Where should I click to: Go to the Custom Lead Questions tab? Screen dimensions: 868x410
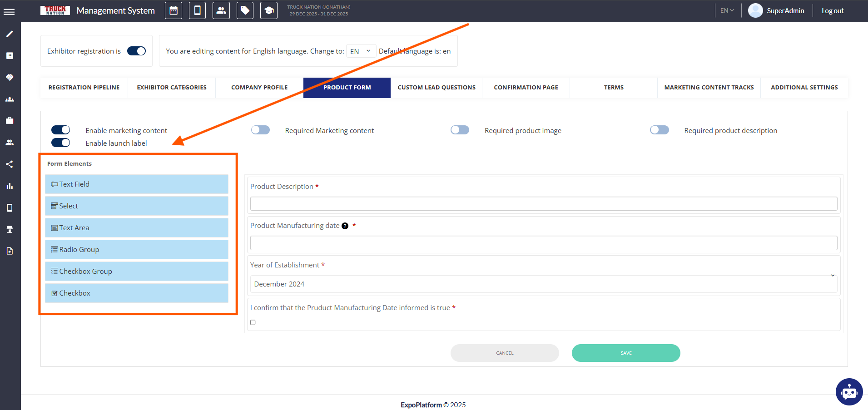pos(436,88)
